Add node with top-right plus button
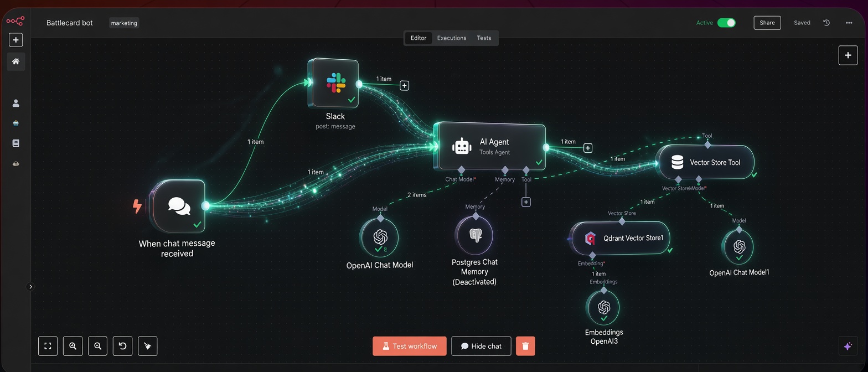This screenshot has width=868, height=372. [848, 55]
